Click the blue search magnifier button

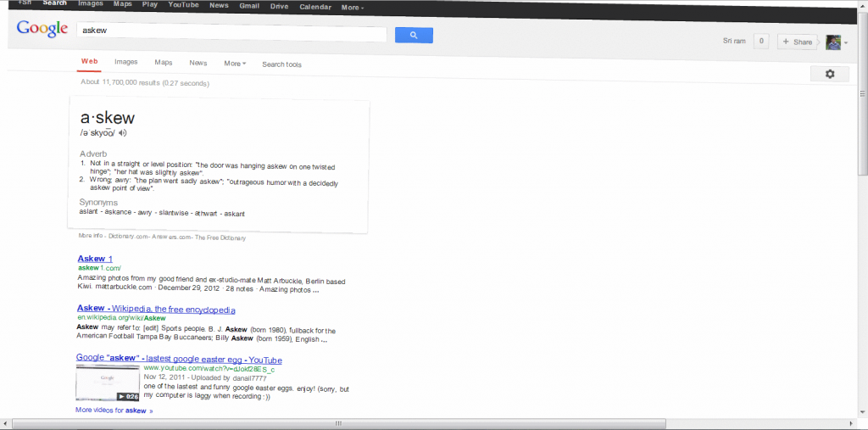(x=414, y=35)
